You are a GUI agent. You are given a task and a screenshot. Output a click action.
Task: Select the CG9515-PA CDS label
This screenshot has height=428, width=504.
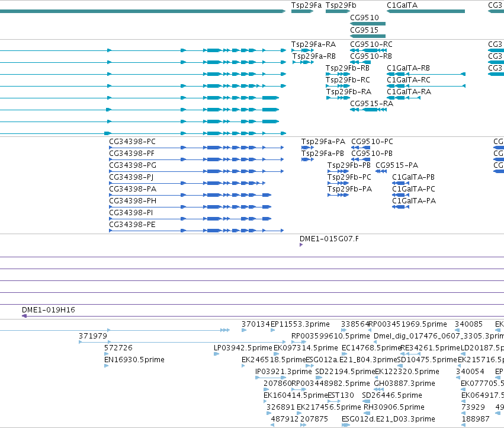coord(397,165)
